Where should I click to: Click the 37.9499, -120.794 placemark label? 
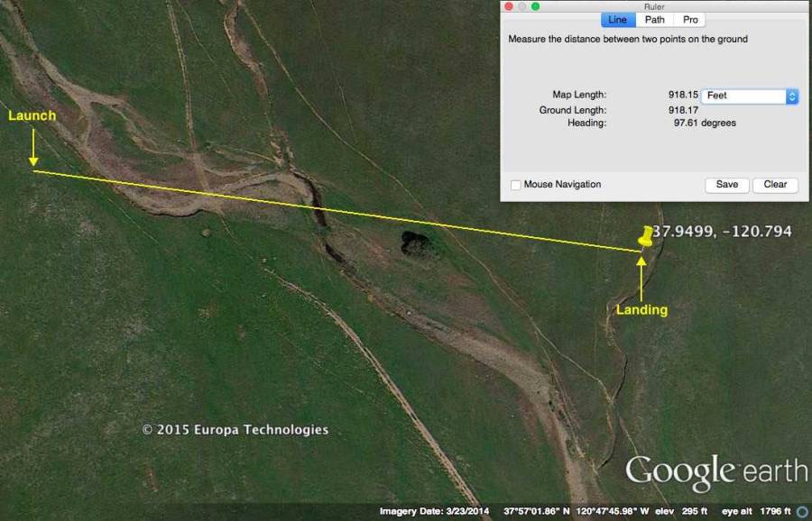723,232
